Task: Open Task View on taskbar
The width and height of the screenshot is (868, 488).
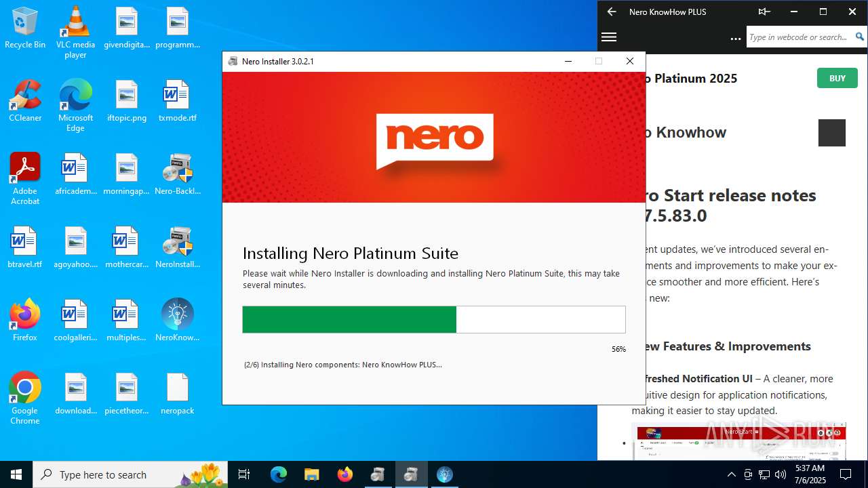Action: tap(245, 474)
